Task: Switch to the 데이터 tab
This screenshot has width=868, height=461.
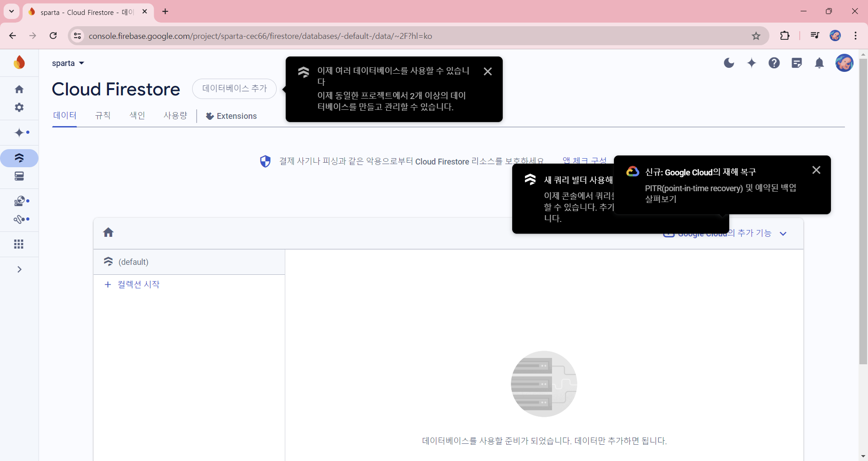Action: click(x=65, y=116)
